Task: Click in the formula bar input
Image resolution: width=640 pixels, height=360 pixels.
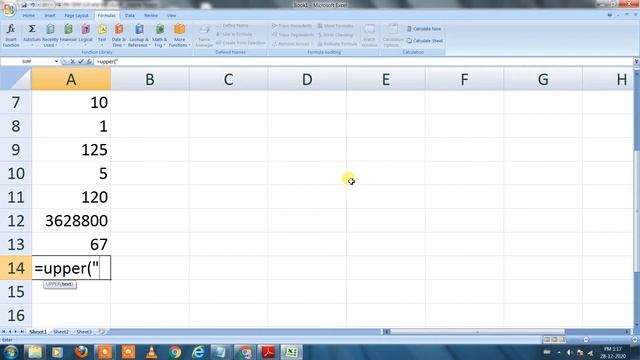Action: click(363, 62)
